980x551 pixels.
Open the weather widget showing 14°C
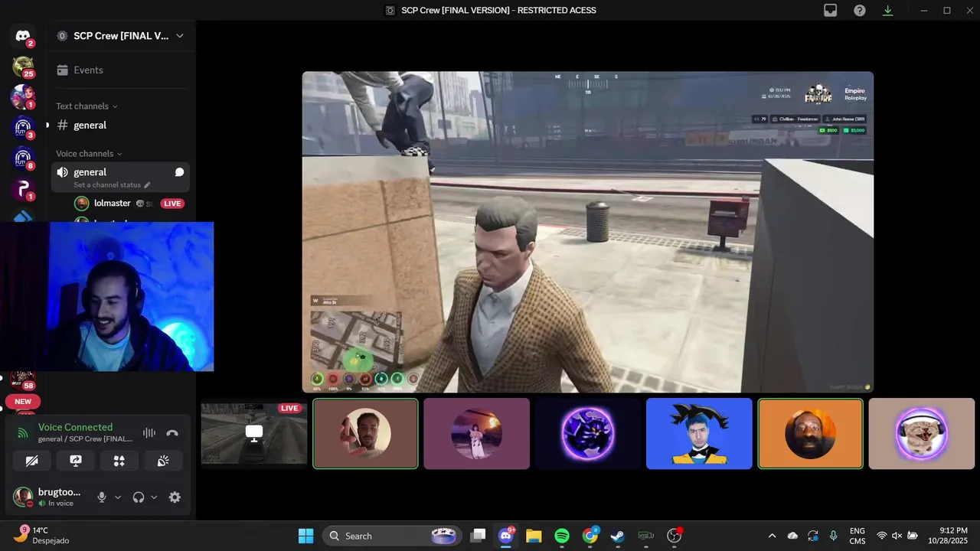[42, 536]
